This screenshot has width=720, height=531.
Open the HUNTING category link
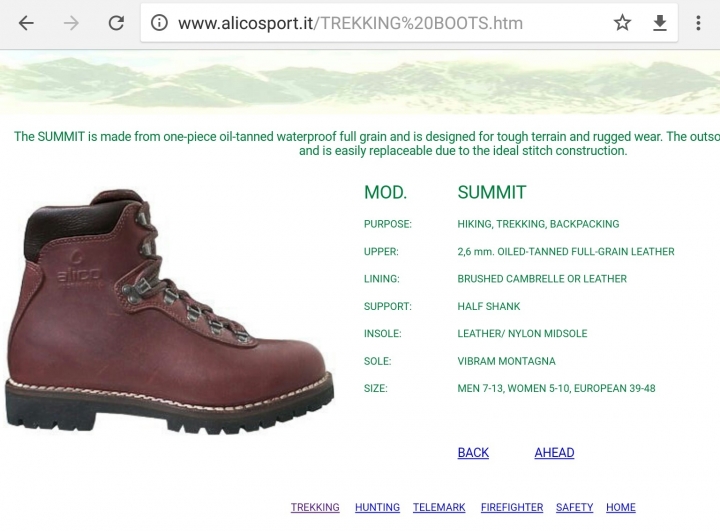377,507
